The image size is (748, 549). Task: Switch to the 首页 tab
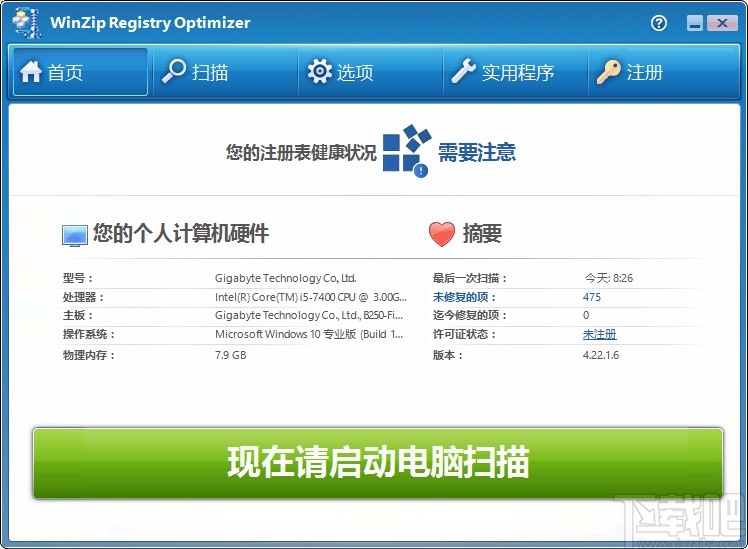(x=80, y=72)
